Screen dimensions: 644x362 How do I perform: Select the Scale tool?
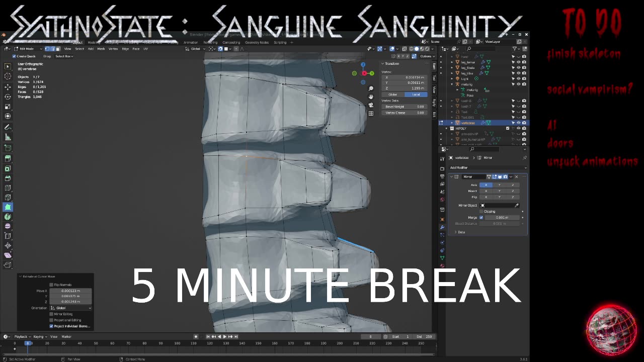[8, 107]
